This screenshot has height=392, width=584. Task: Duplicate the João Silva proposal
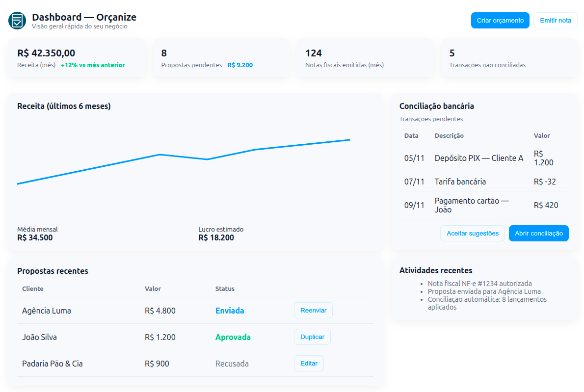pos(312,337)
